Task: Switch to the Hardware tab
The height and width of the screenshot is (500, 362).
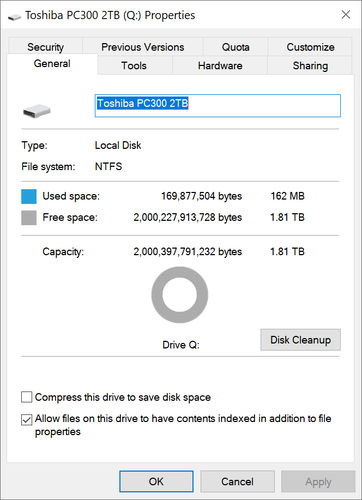Action: click(220, 65)
